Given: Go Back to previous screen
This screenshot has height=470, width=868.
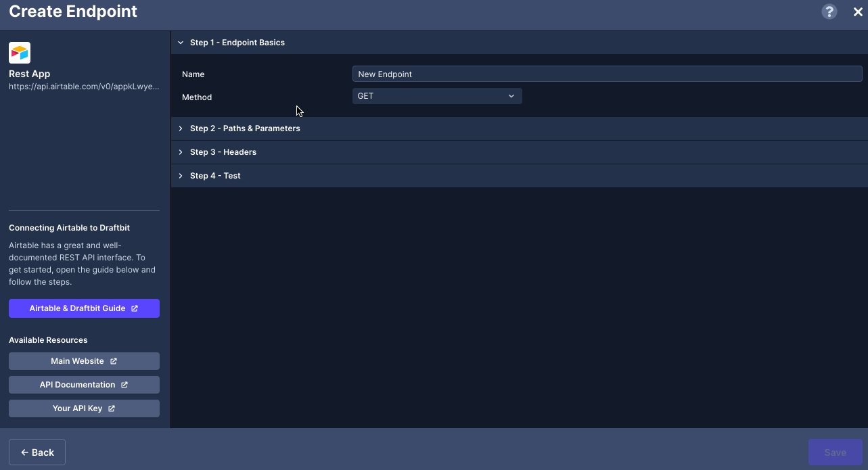Looking at the screenshot, I should point(37,452).
